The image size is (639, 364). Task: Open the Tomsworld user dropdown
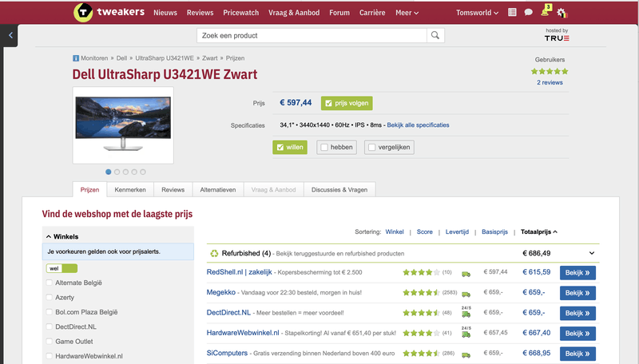tap(477, 13)
